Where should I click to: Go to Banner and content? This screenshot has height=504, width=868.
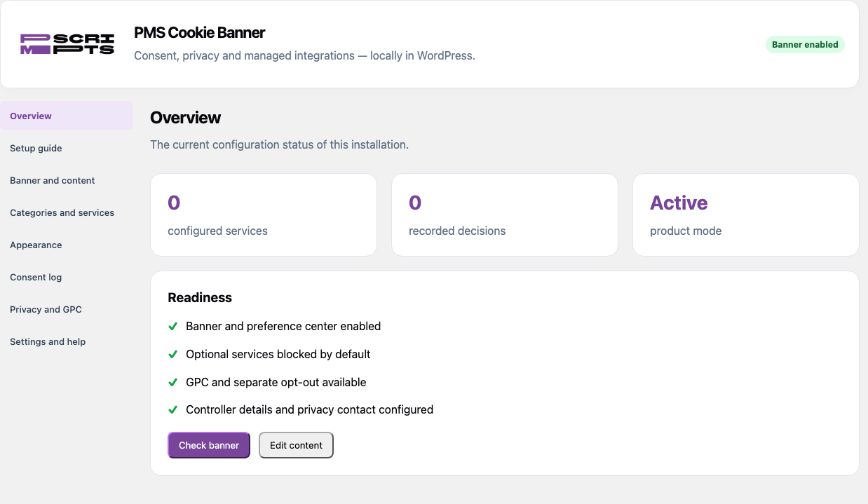pos(67,180)
